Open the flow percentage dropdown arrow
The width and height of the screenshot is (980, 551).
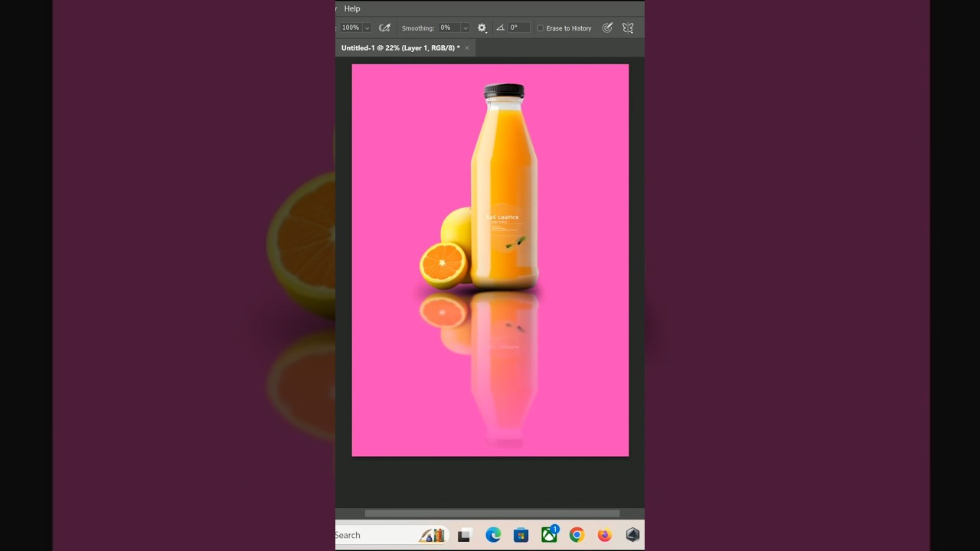click(367, 28)
